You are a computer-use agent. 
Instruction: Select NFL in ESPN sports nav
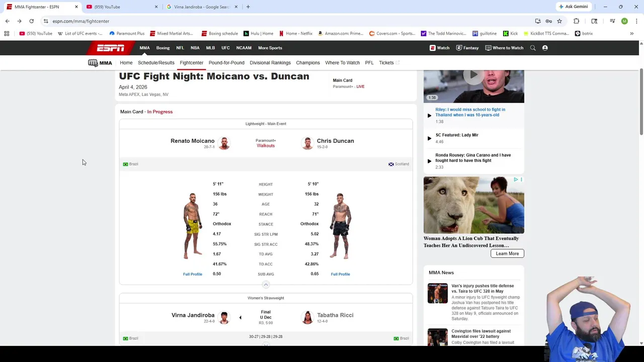tap(180, 48)
